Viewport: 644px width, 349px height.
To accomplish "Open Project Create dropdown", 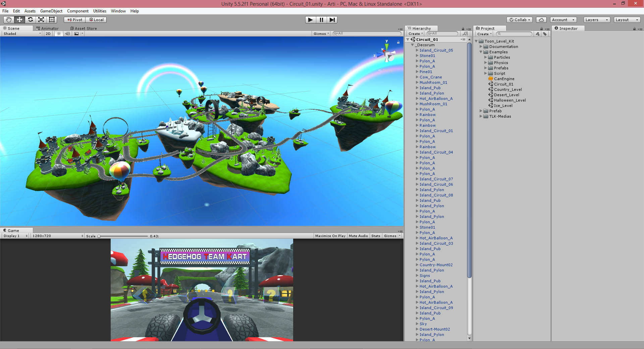I will click(x=484, y=34).
